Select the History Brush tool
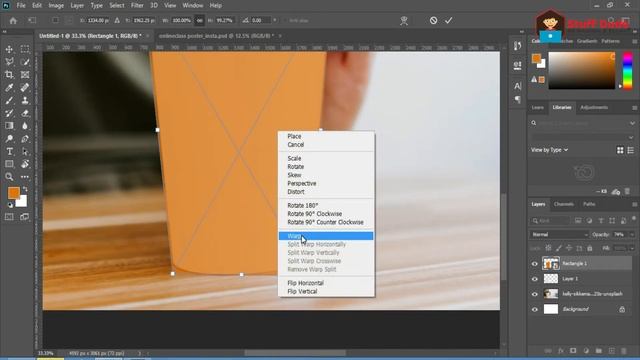 pos(9,113)
